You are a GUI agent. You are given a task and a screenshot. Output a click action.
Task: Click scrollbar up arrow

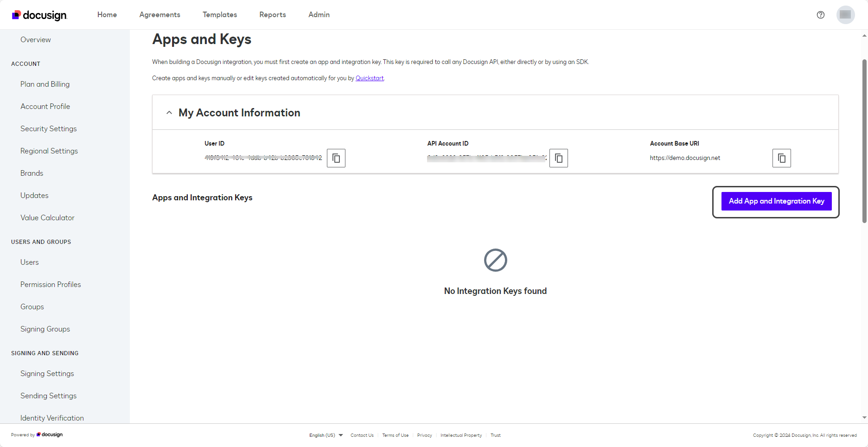click(864, 35)
